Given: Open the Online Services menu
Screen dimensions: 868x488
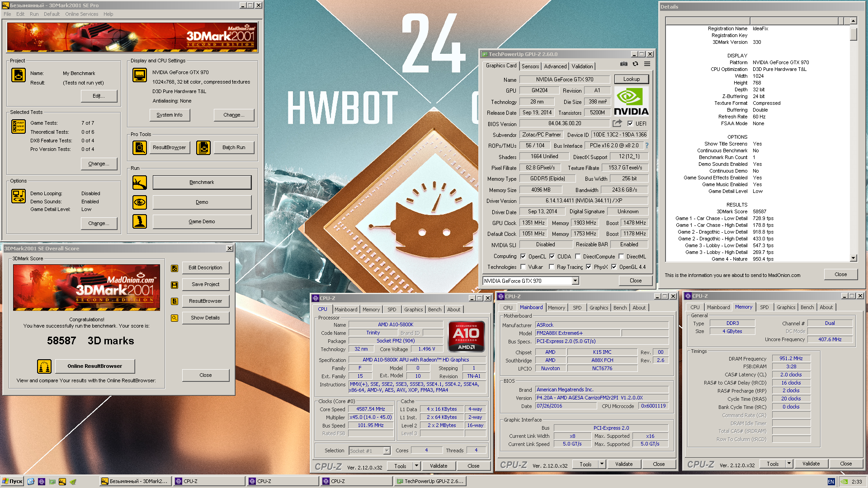Looking at the screenshot, I should click(x=81, y=14).
